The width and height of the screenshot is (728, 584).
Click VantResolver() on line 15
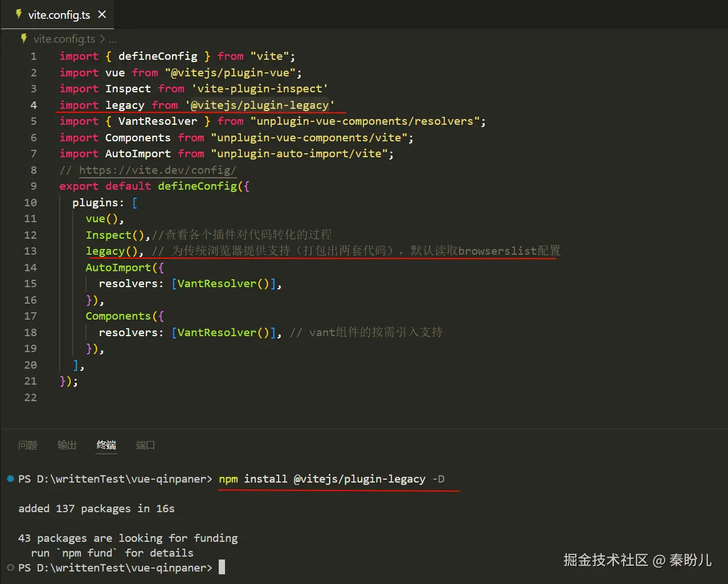click(x=223, y=284)
